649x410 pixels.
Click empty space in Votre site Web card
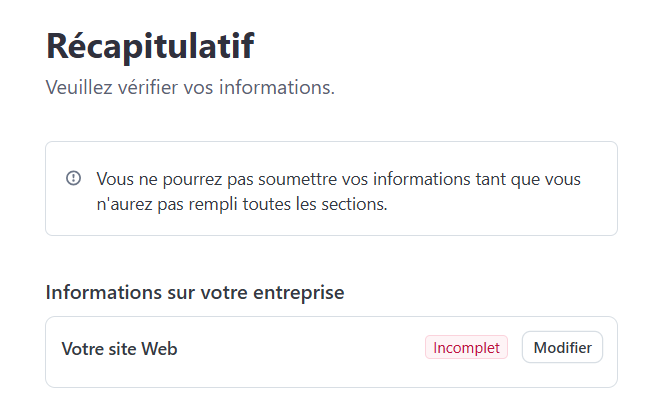[300, 349]
